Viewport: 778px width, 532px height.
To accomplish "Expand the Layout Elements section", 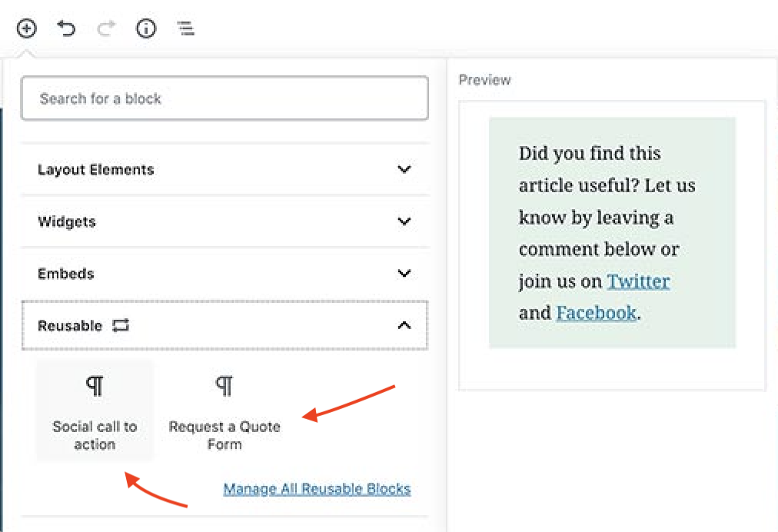I will click(224, 169).
